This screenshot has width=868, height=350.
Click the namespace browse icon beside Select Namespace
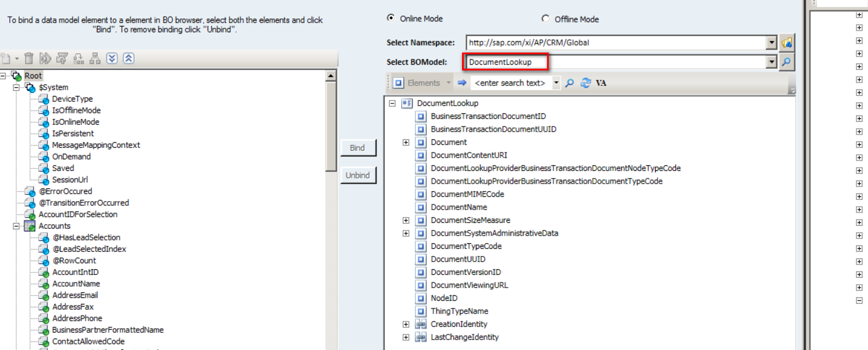click(787, 43)
